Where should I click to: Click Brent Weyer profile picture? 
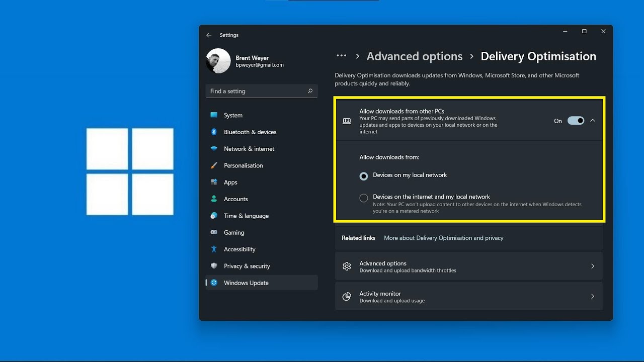(218, 61)
